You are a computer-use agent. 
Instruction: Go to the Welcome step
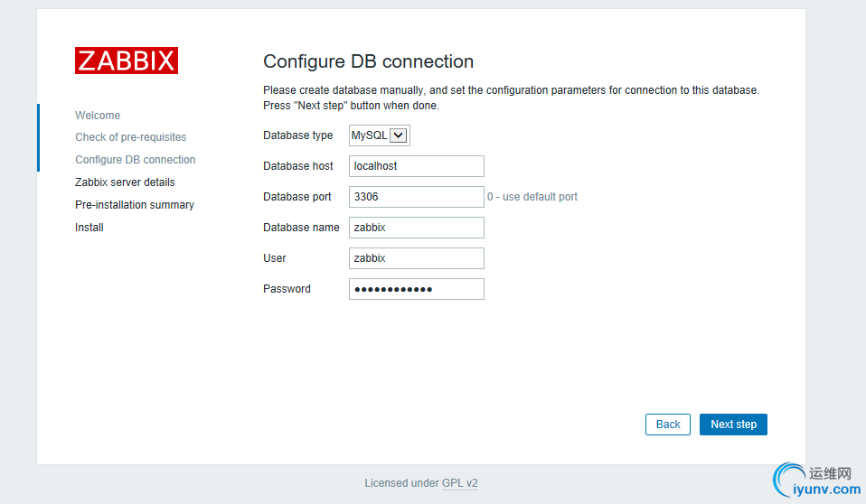[98, 116]
